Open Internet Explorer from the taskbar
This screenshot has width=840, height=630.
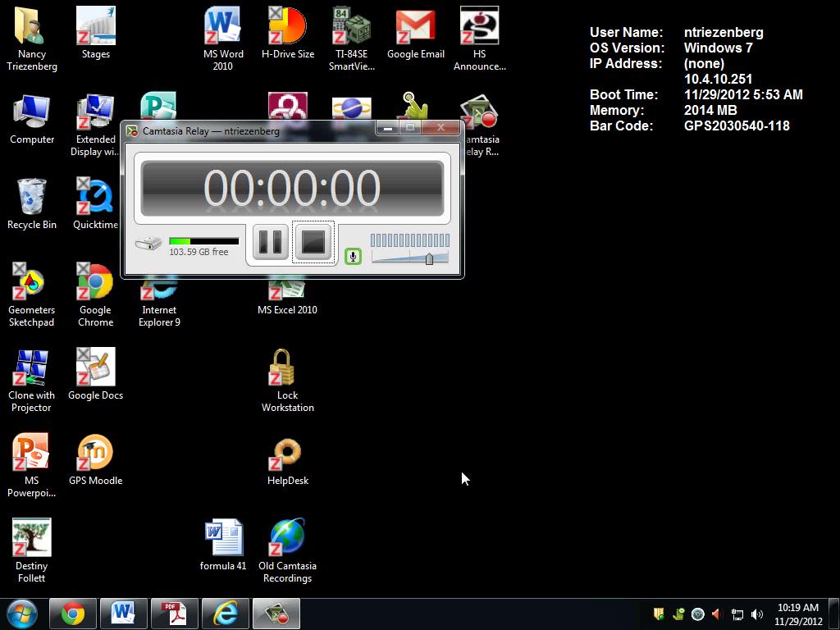[226, 614]
